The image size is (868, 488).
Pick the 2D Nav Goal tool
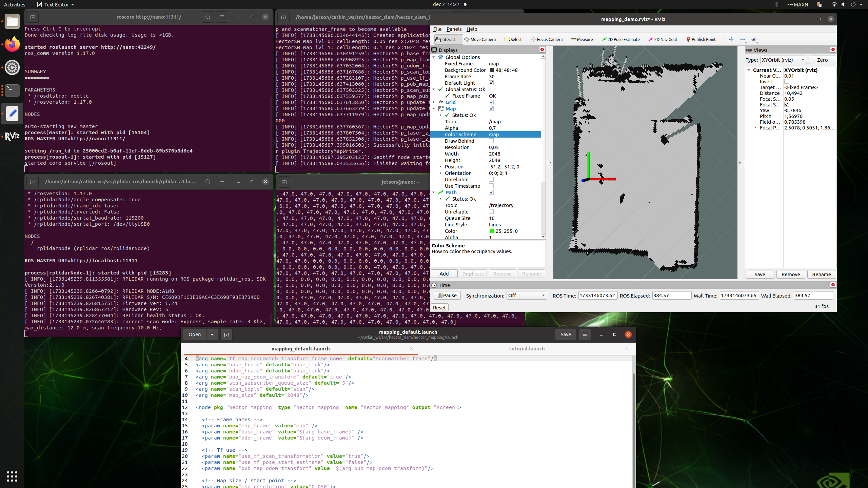tap(663, 39)
